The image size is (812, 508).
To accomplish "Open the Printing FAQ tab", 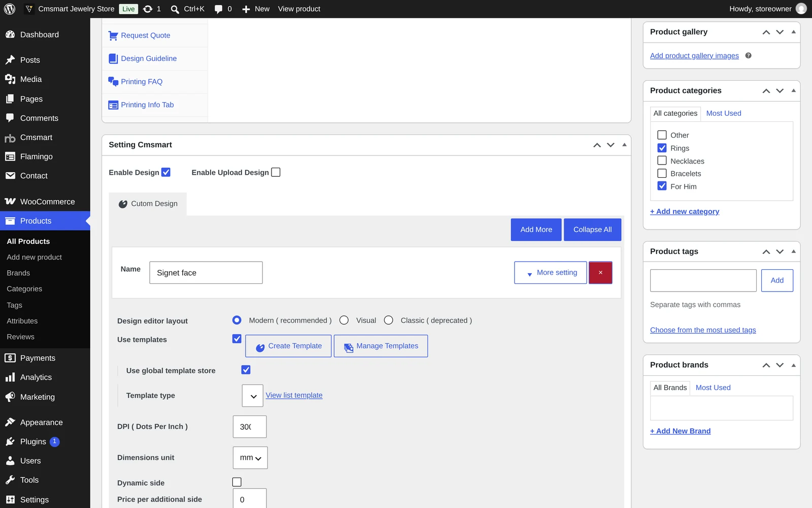I will tap(142, 82).
